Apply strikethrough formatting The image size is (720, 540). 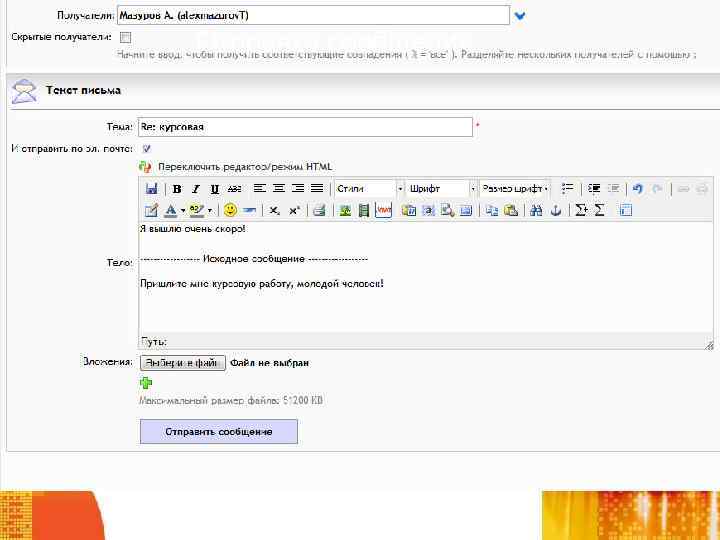[x=234, y=189]
